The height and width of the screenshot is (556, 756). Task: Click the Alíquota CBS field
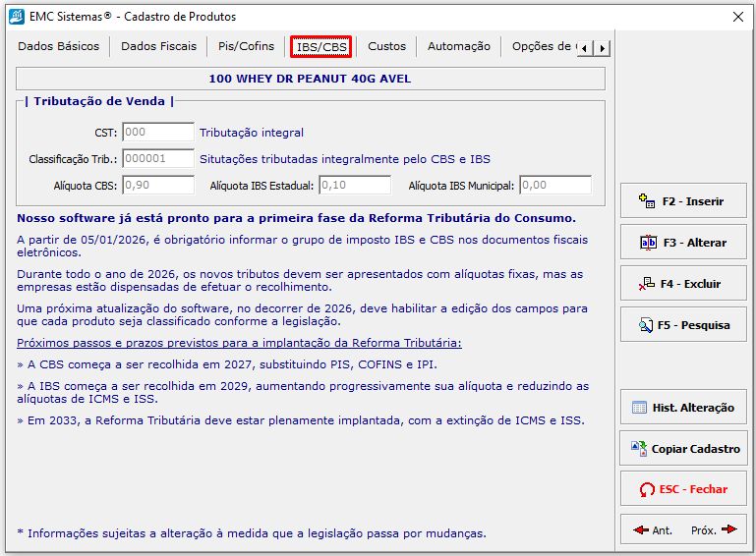click(x=158, y=185)
